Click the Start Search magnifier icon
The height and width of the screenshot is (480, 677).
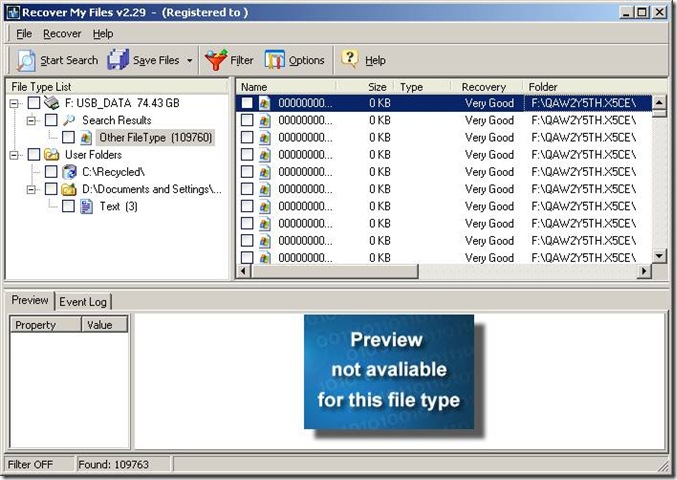tap(26, 60)
